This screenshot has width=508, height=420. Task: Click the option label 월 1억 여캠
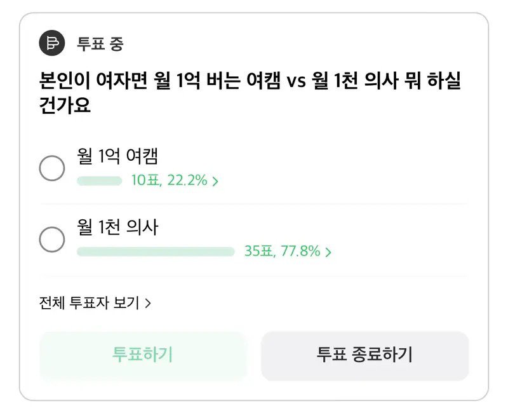point(117,154)
